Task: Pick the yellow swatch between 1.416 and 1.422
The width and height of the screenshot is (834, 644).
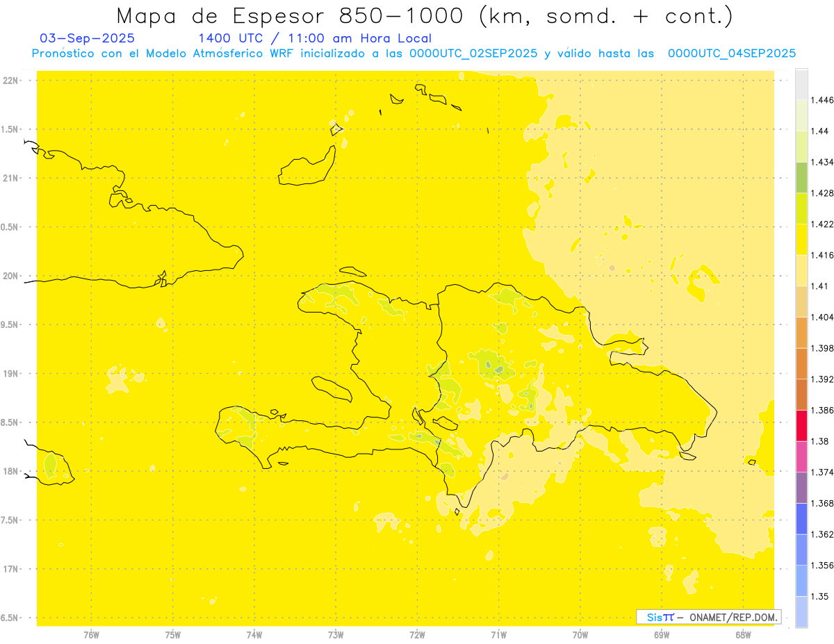Action: [801, 239]
